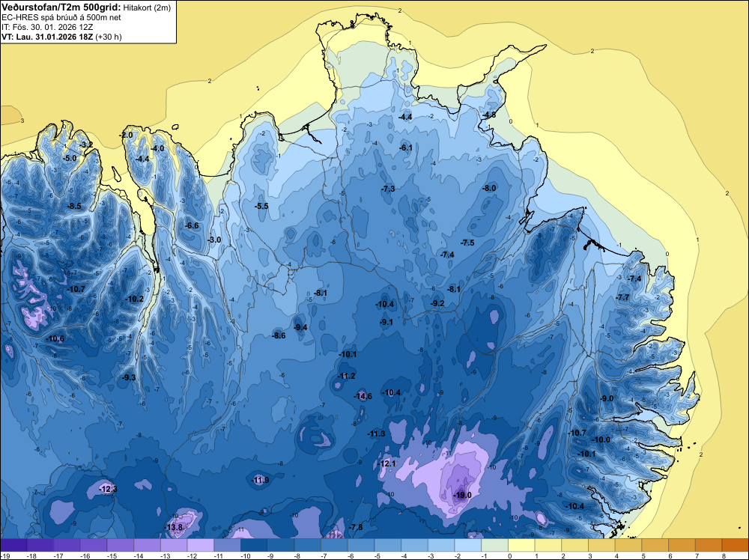
Task: Select the -9.2 temperature value
Action: click(x=437, y=303)
